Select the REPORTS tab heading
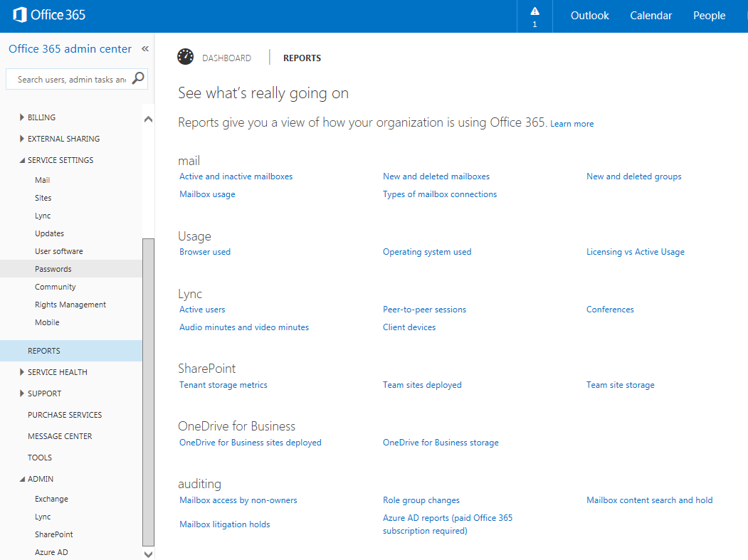748x560 pixels. (302, 58)
